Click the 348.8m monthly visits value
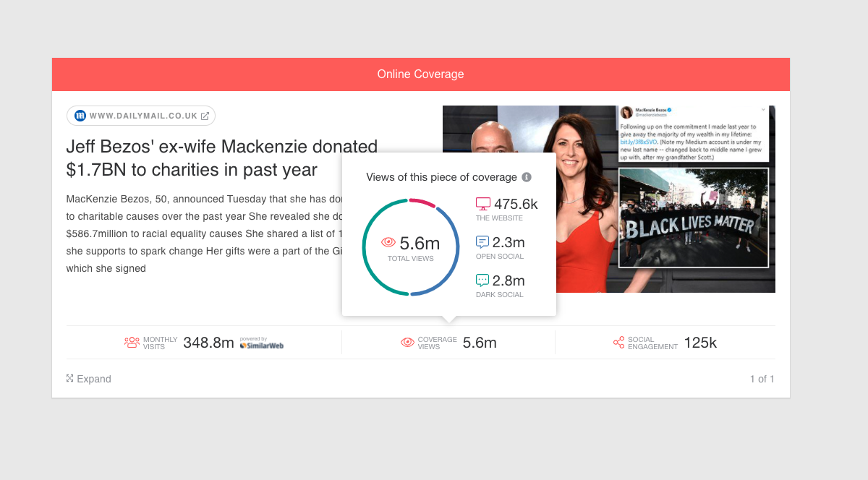This screenshot has width=868, height=480. click(x=208, y=343)
